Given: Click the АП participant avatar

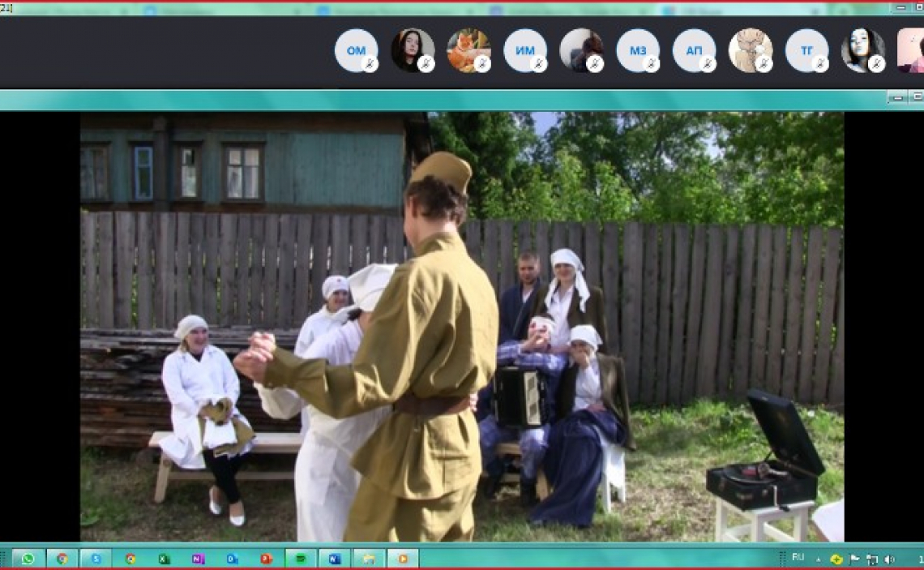Looking at the screenshot, I should tap(693, 50).
